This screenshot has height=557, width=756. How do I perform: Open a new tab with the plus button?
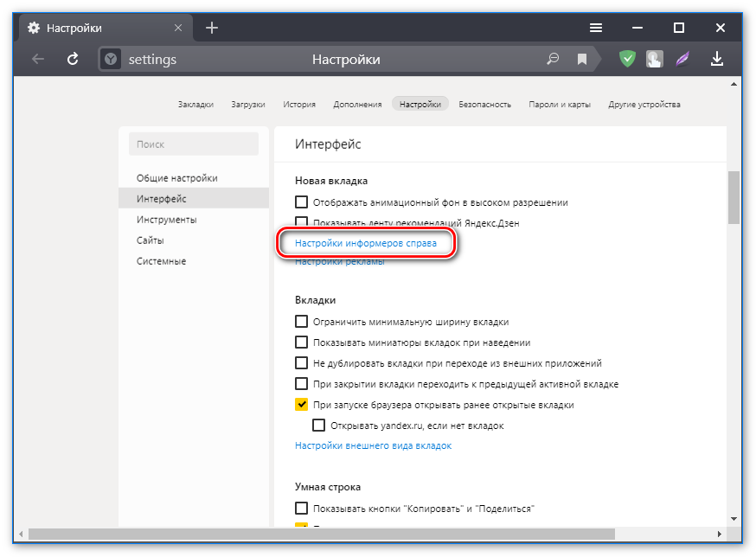coord(212,28)
